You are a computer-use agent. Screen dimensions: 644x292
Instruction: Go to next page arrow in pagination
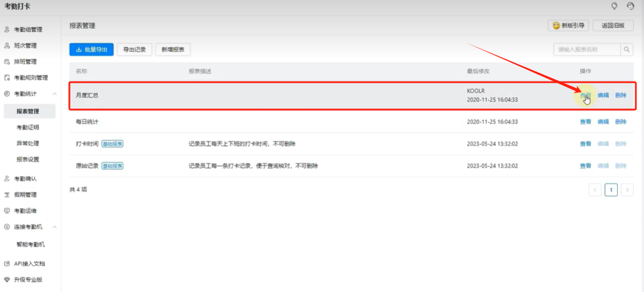point(627,190)
